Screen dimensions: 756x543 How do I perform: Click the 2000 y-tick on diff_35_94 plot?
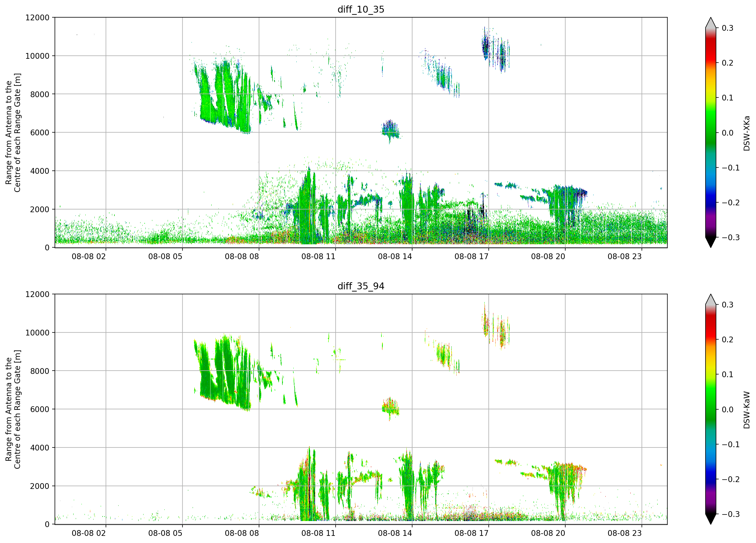tap(40, 486)
